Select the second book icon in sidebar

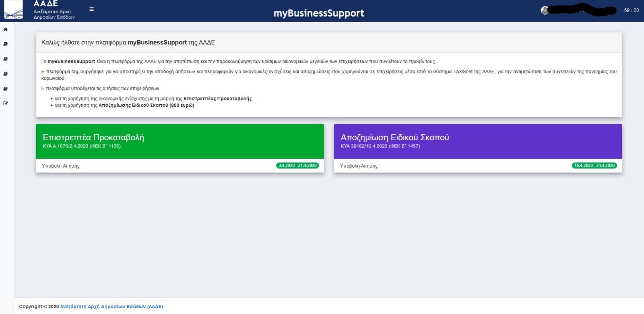[6, 59]
